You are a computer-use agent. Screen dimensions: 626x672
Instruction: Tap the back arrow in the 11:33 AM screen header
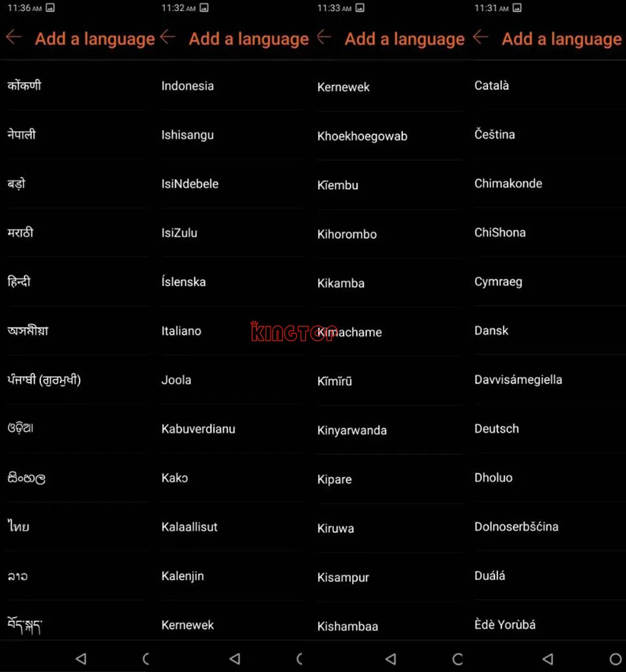[x=324, y=38]
